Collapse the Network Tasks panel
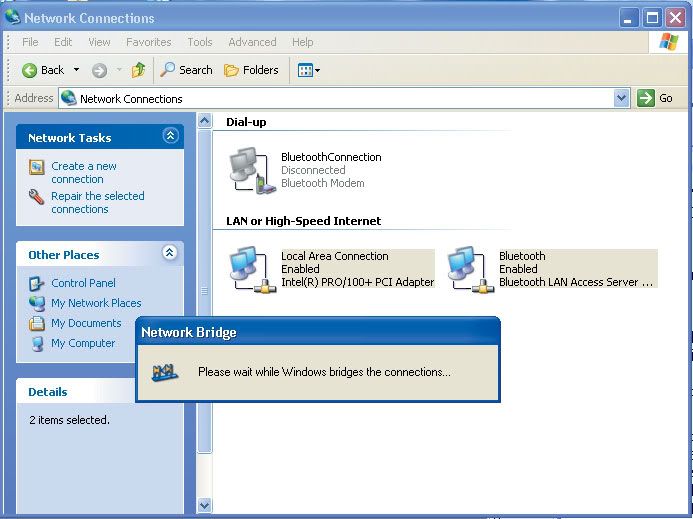This screenshot has width=693, height=519. (171, 136)
